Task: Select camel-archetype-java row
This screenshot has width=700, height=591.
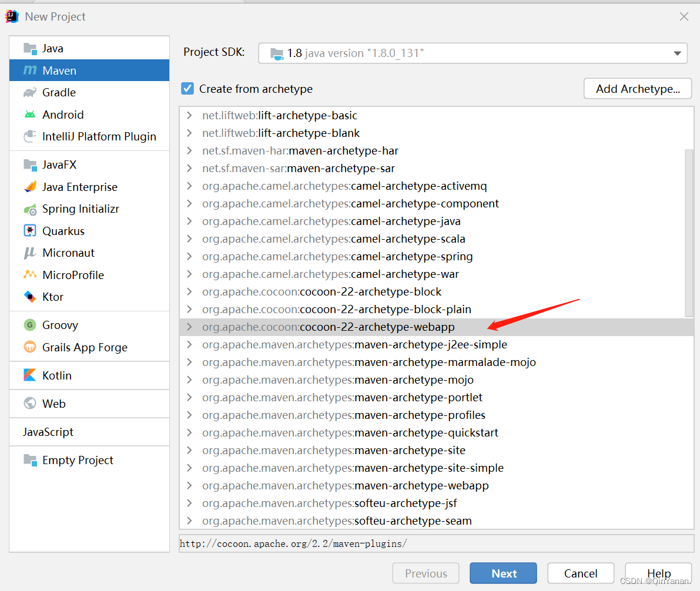Action: tap(436, 221)
